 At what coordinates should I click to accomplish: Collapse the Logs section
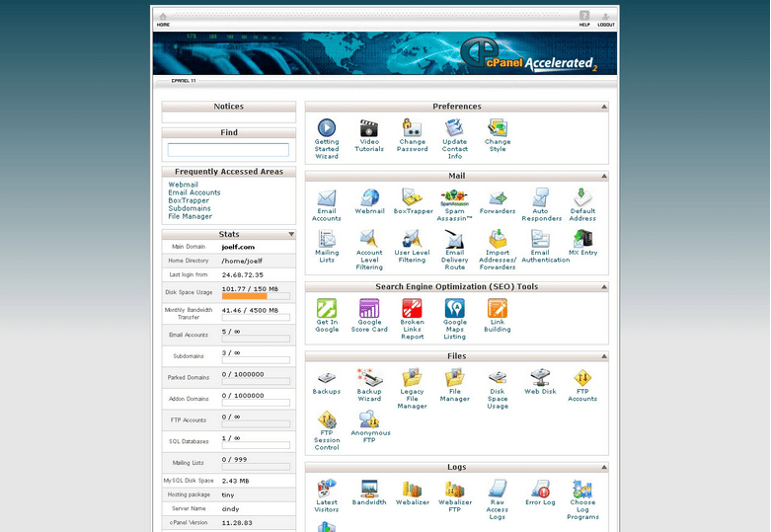click(604, 467)
